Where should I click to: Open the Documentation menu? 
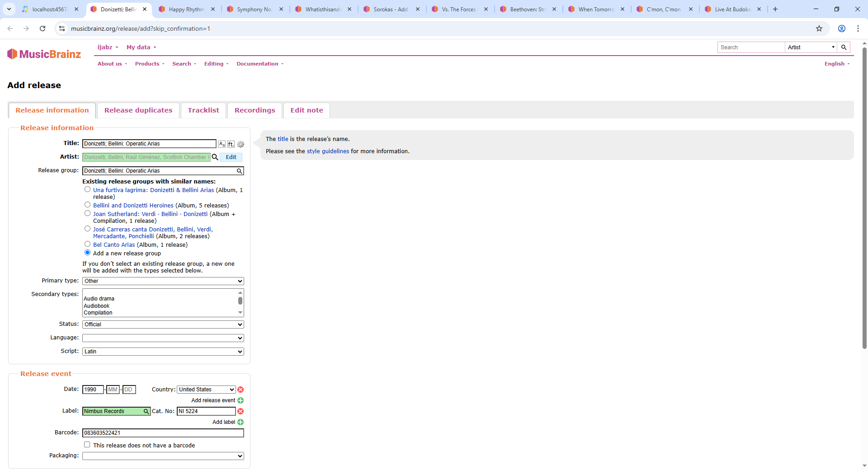tap(260, 64)
